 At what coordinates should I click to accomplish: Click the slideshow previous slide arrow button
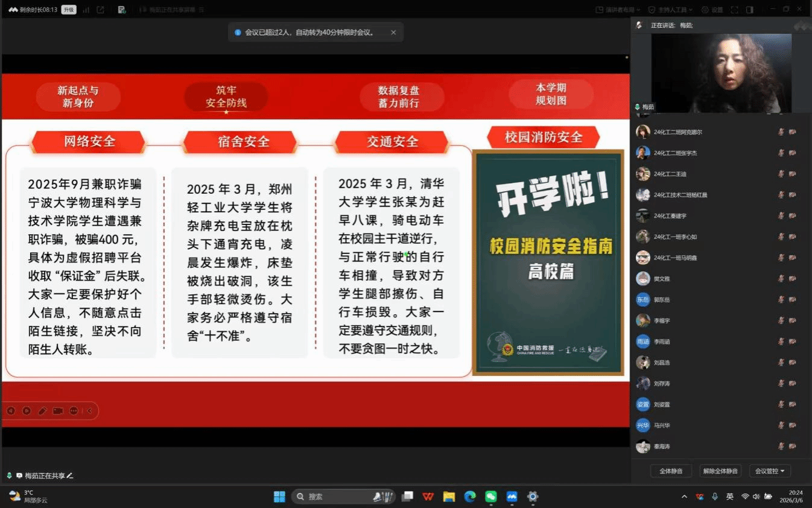[11, 411]
